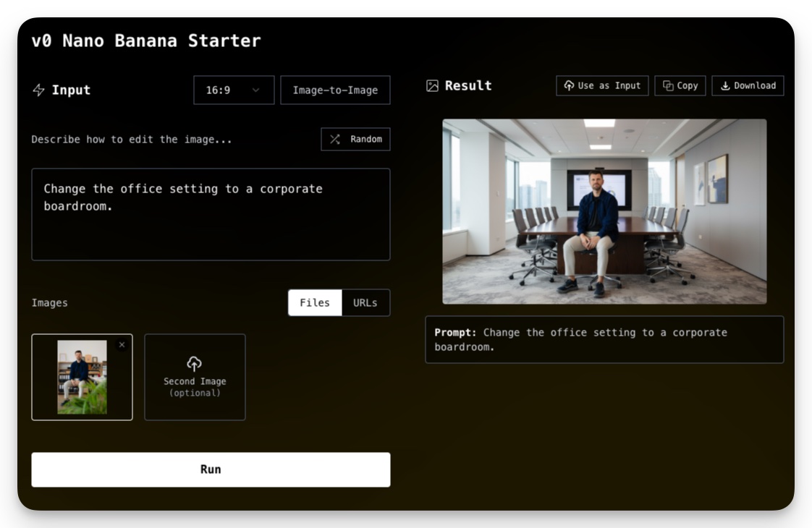Open the 16:9 aspect ratio dropdown

234,90
